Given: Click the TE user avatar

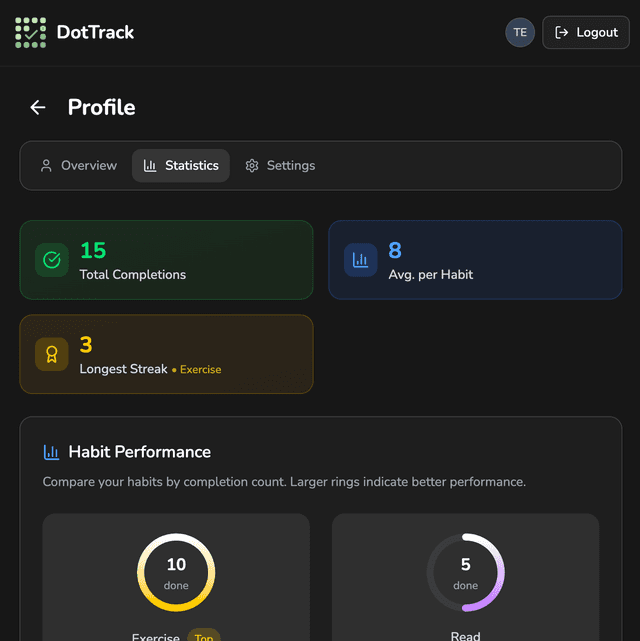Looking at the screenshot, I should pos(520,32).
